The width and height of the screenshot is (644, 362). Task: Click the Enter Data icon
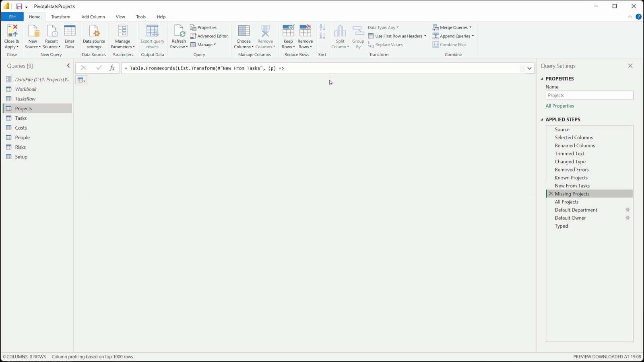(70, 31)
